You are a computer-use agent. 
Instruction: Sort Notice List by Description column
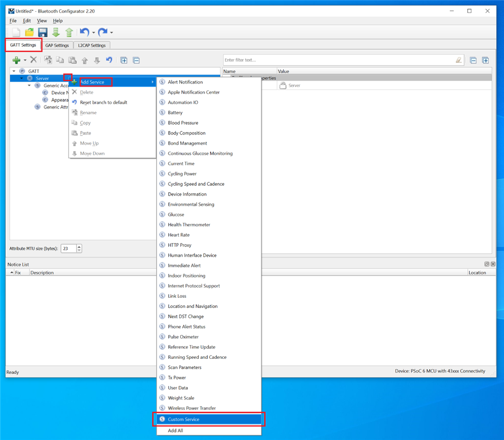(42, 272)
